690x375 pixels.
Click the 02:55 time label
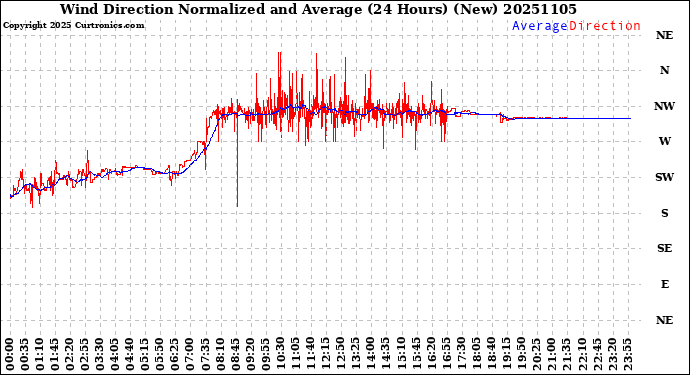click(x=85, y=355)
